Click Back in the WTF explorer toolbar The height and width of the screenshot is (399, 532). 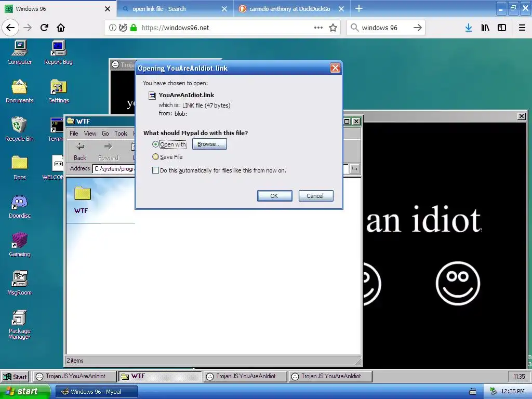point(80,151)
